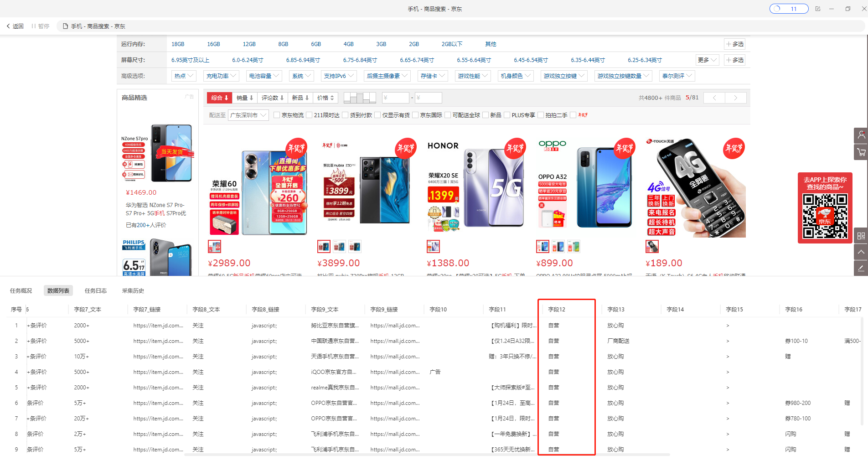
Task: Filter by 12GB running memory
Action: (x=249, y=44)
